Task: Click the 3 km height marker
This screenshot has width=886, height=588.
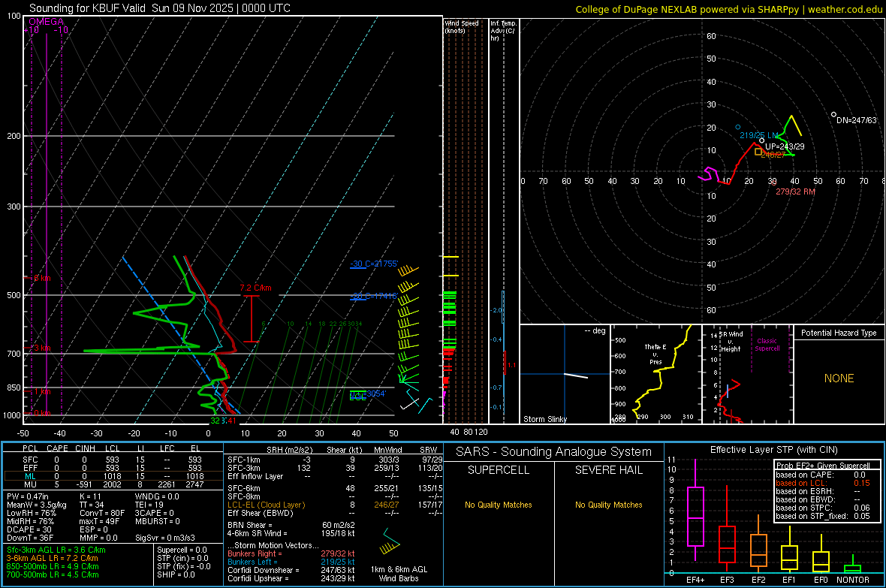Action: point(41,348)
